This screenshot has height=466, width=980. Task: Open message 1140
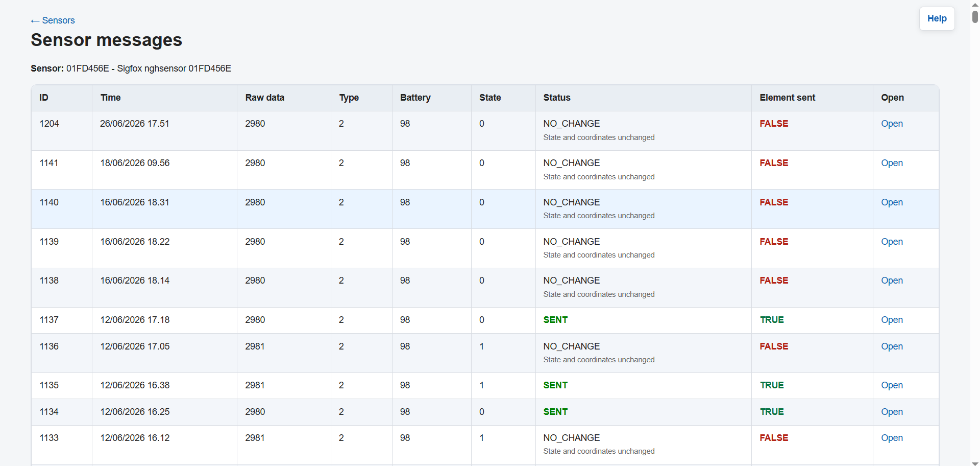pyautogui.click(x=892, y=202)
